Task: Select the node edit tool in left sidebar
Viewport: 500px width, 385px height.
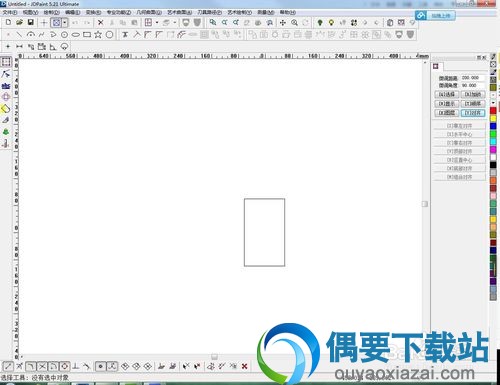Action: (x=6, y=74)
